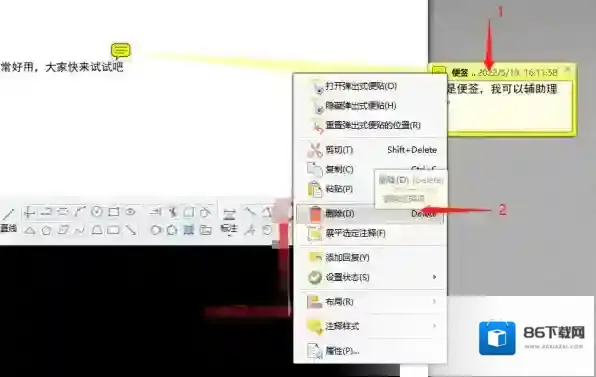Choose 删除(D) to delete the note

pyautogui.click(x=370, y=214)
